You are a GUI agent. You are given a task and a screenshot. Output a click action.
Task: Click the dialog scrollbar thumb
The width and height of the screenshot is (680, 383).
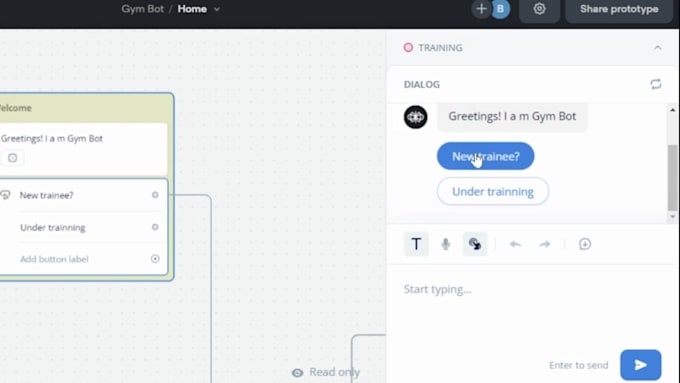tap(673, 178)
